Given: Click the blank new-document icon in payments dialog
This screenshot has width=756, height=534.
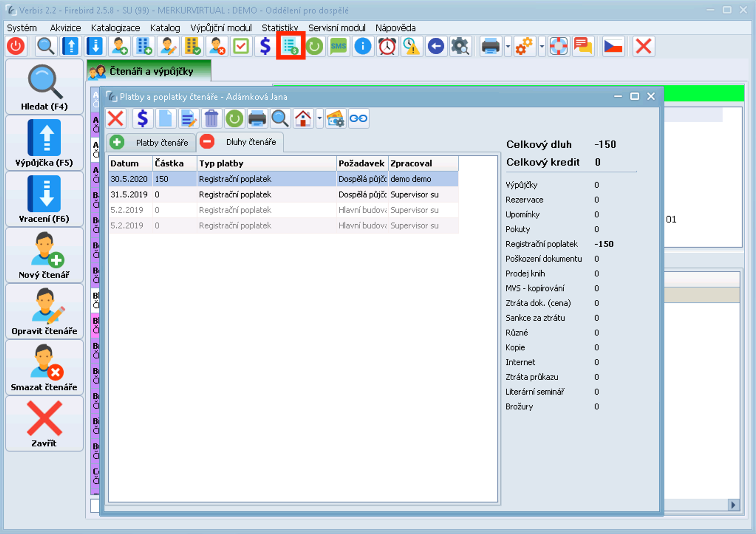Looking at the screenshot, I should click(x=166, y=119).
